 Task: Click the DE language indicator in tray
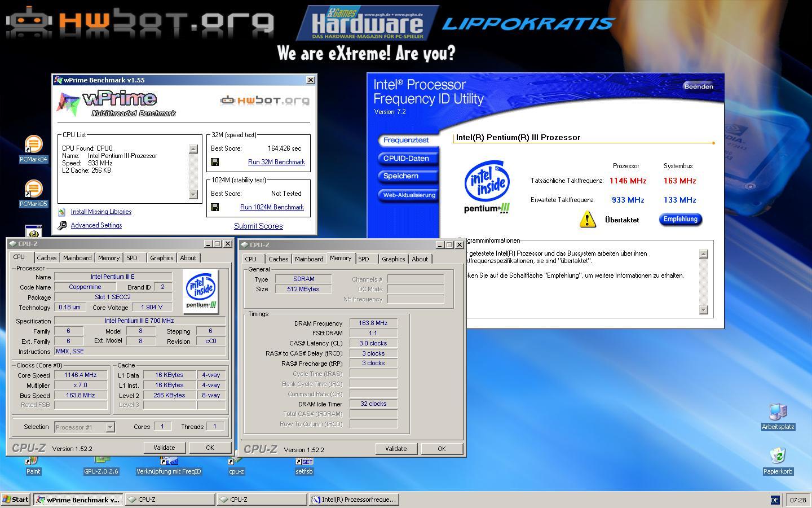[x=775, y=500]
